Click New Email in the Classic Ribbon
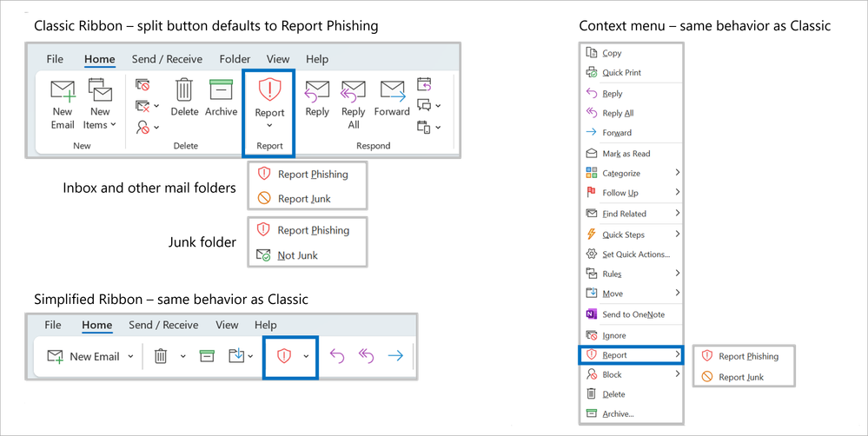Viewport: 868px width, 436px height. (x=63, y=104)
